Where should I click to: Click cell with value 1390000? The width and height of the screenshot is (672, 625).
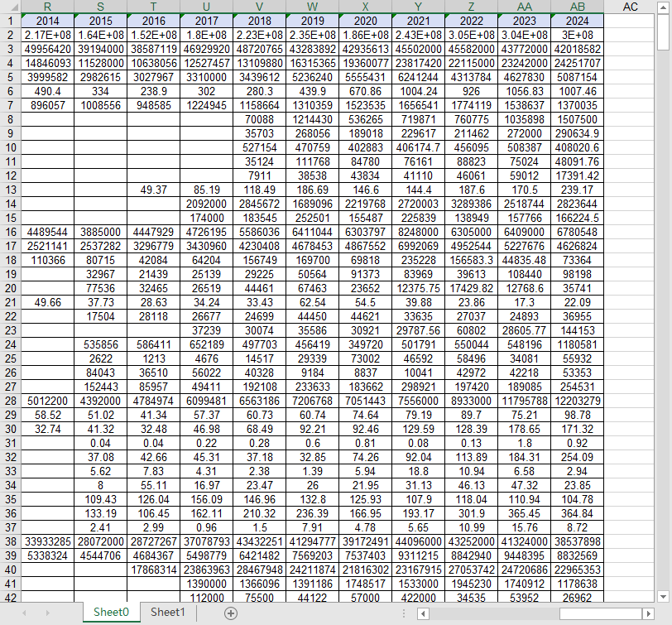click(x=207, y=584)
